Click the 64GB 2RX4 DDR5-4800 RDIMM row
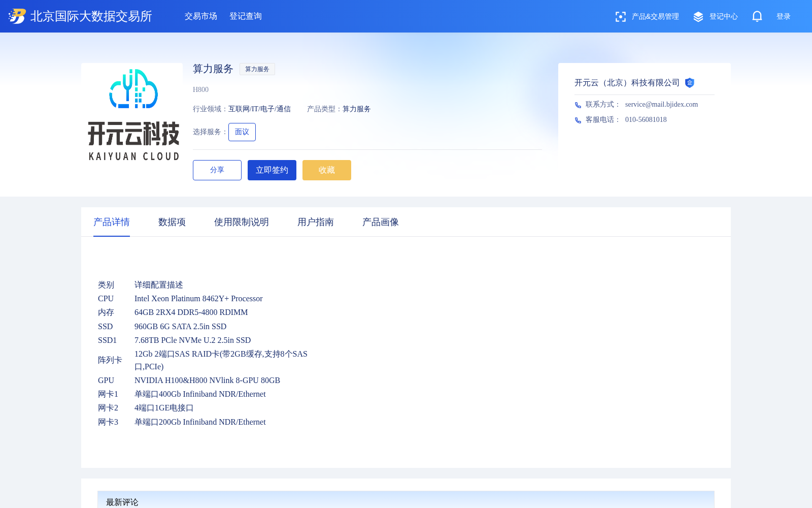Viewport: 812px width, 508px height. (191, 312)
